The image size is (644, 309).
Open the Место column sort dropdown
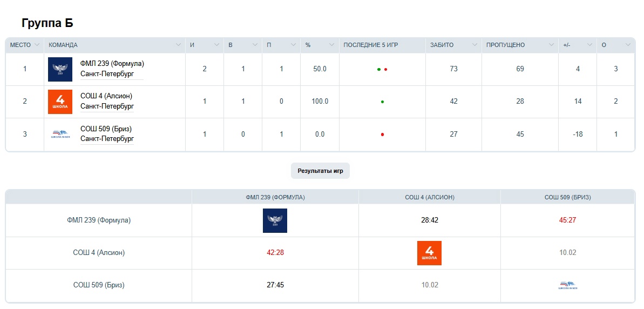pyautogui.click(x=37, y=45)
